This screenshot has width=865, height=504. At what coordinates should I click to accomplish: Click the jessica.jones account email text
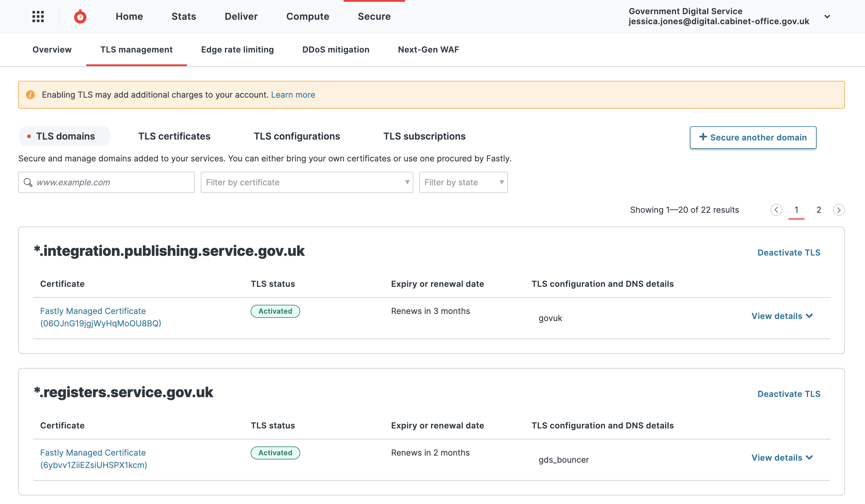719,21
